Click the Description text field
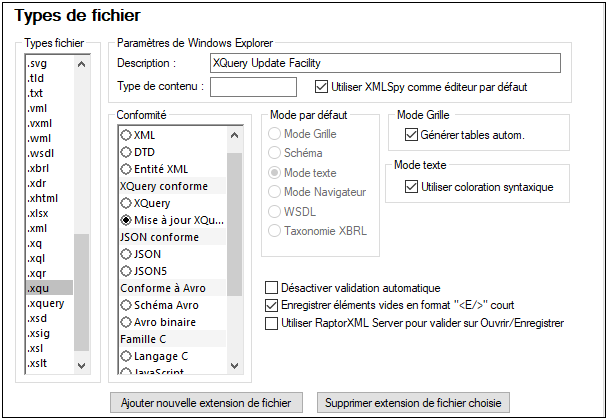The image size is (608, 420). tap(385, 62)
